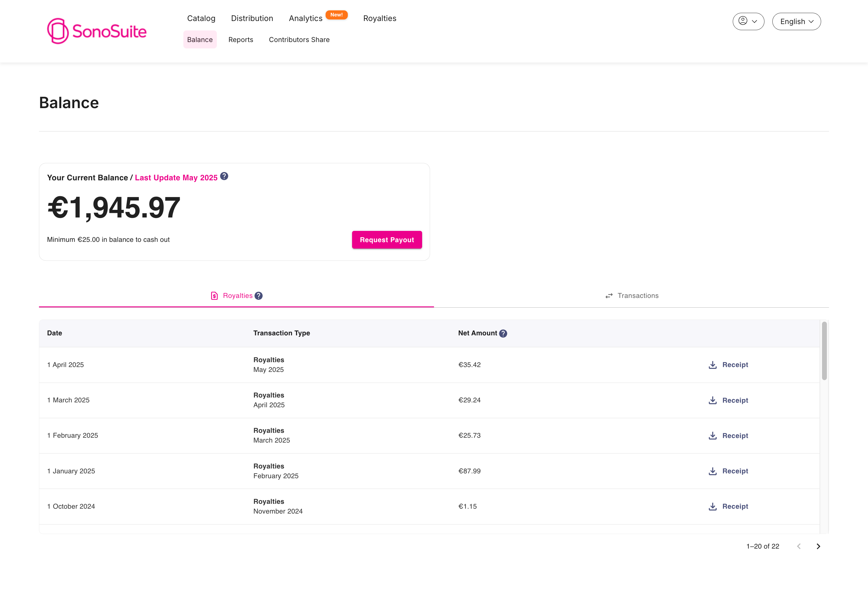Click the table vertical scrollbar
868x590 pixels.
pos(824,351)
